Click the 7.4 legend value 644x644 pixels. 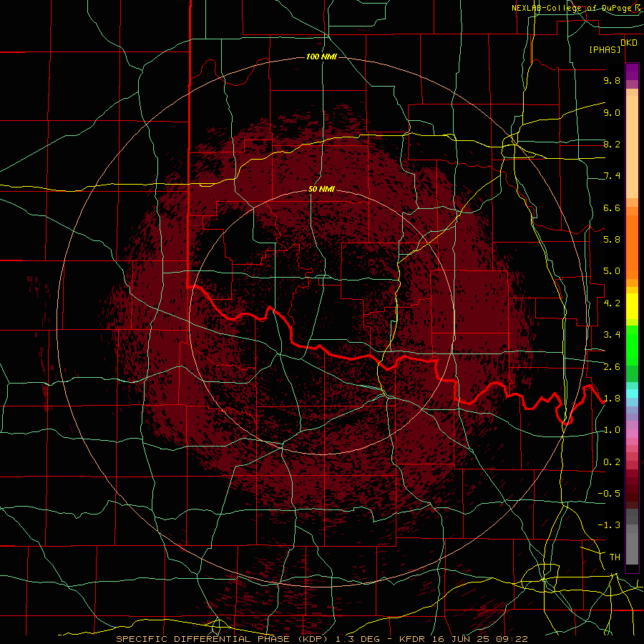click(612, 176)
